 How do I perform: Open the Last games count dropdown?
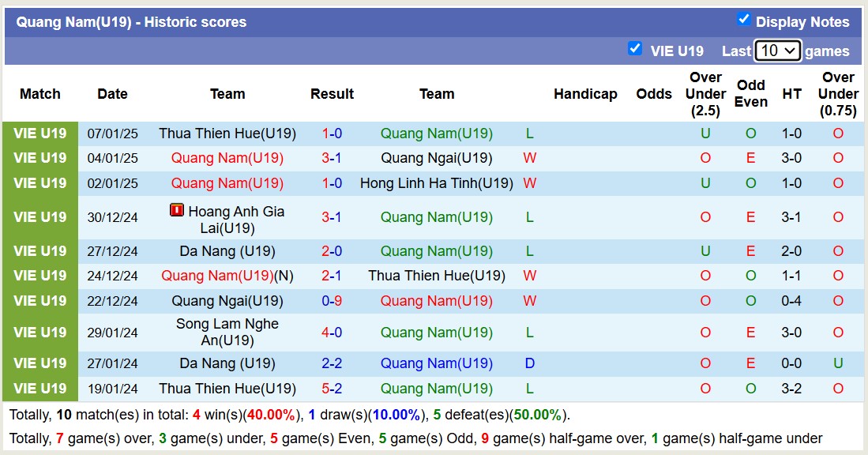(778, 50)
